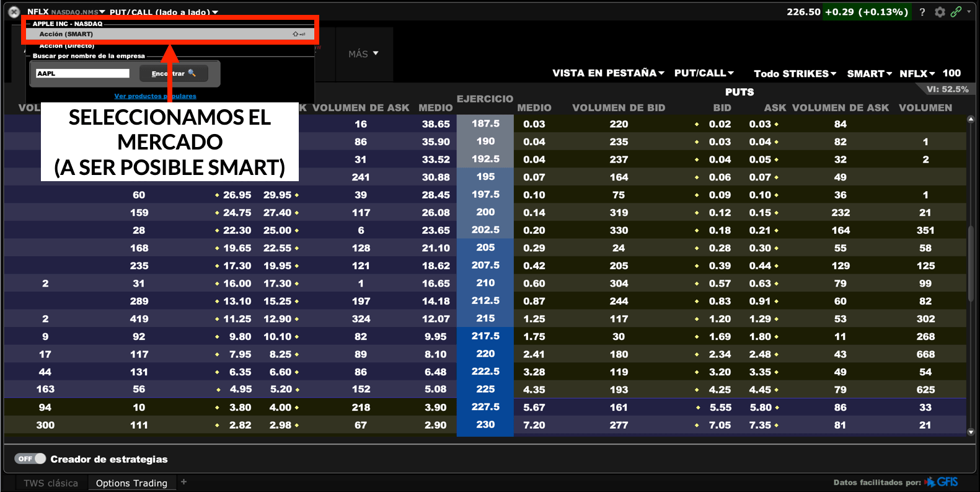Screen dimensions: 980x492
Task: Click call ask 5.20 on strike 225
Action: tap(281, 390)
